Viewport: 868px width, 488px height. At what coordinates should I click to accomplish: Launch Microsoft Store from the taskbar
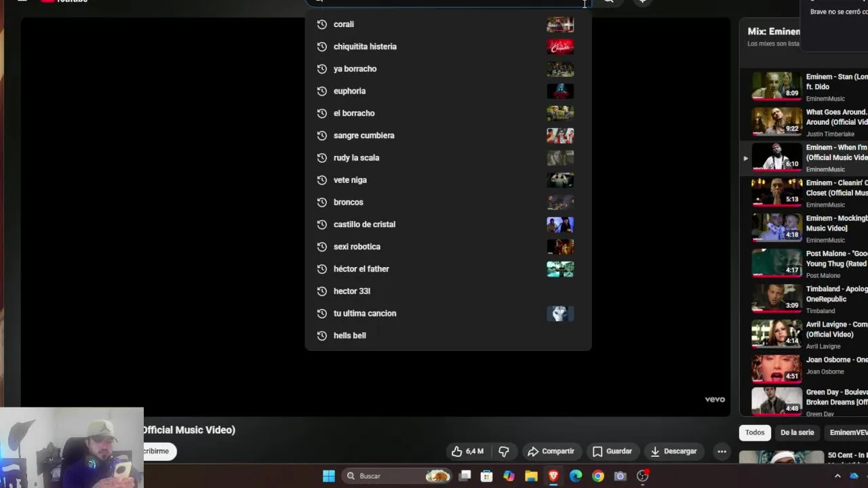click(487, 476)
